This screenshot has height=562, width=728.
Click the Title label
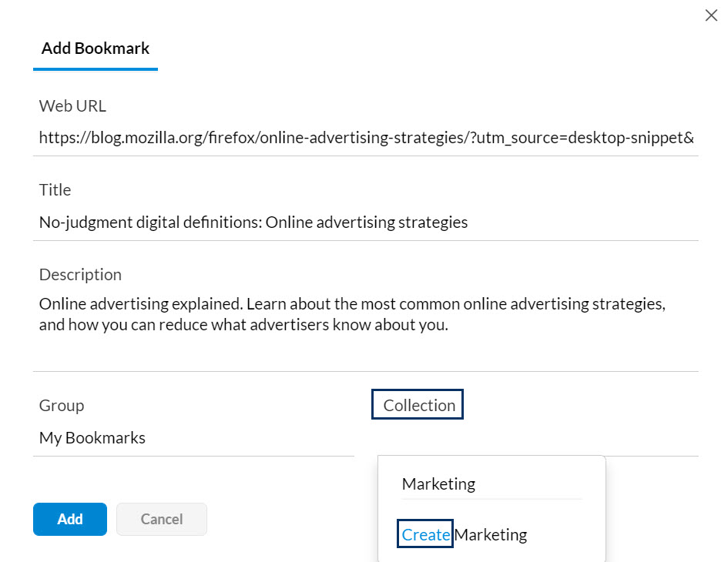click(55, 190)
